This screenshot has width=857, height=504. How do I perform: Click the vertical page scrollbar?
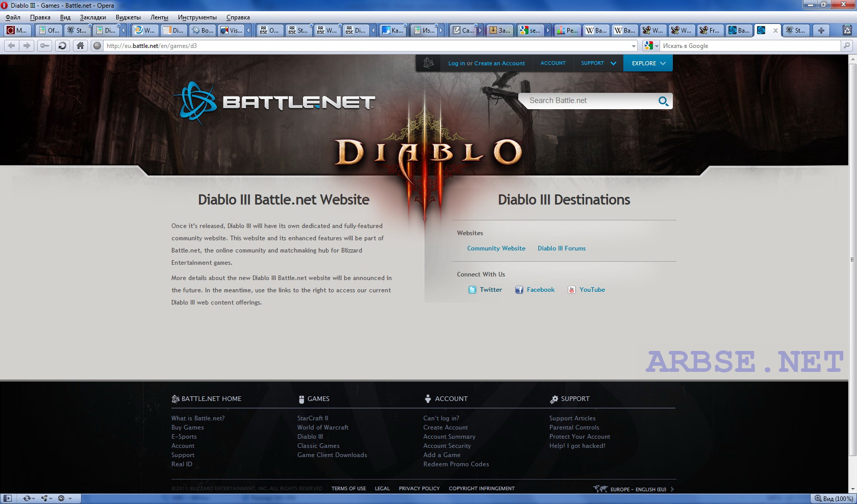[852, 260]
